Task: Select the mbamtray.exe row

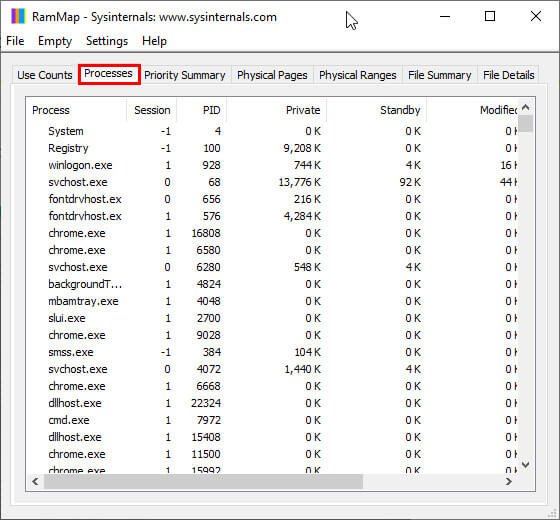Action: click(x=272, y=301)
